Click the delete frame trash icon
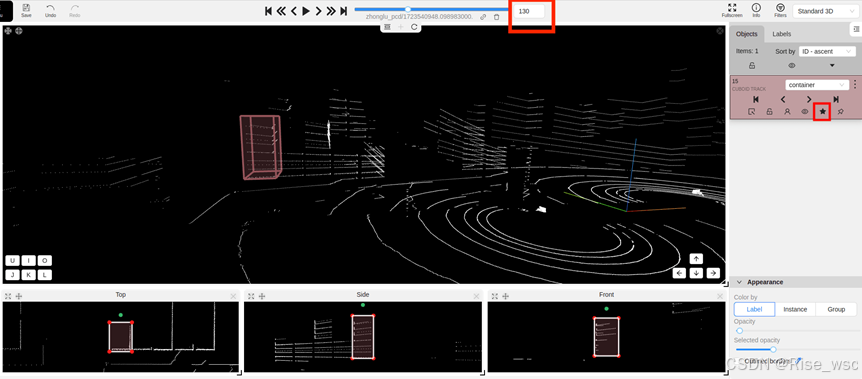 496,17
